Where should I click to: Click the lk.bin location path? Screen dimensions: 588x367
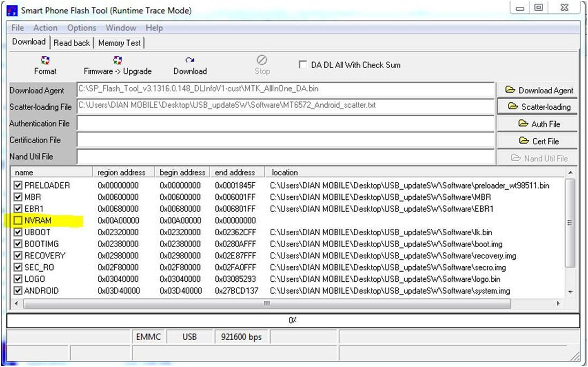tap(381, 232)
